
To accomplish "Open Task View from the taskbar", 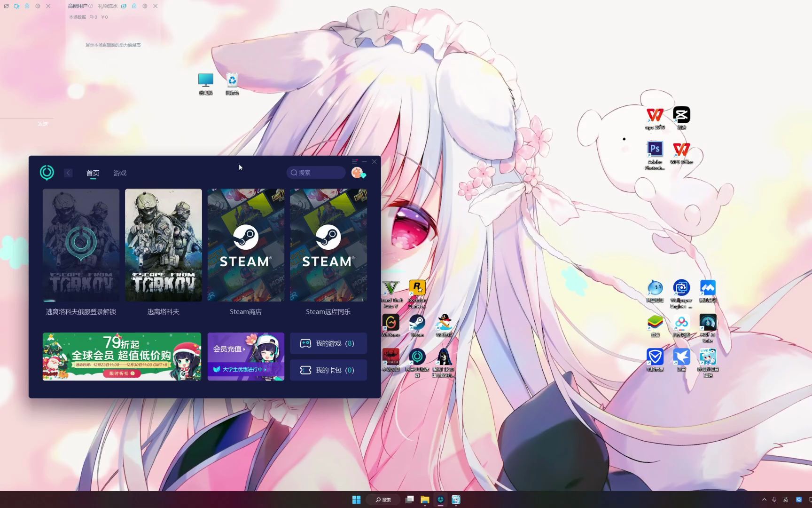I will pos(410,500).
